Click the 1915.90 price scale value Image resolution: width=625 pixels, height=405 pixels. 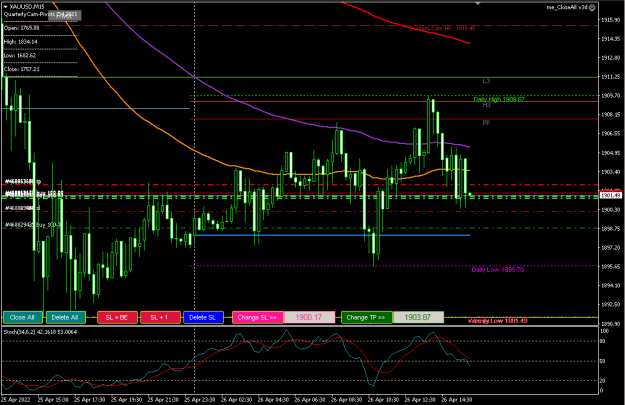(611, 20)
